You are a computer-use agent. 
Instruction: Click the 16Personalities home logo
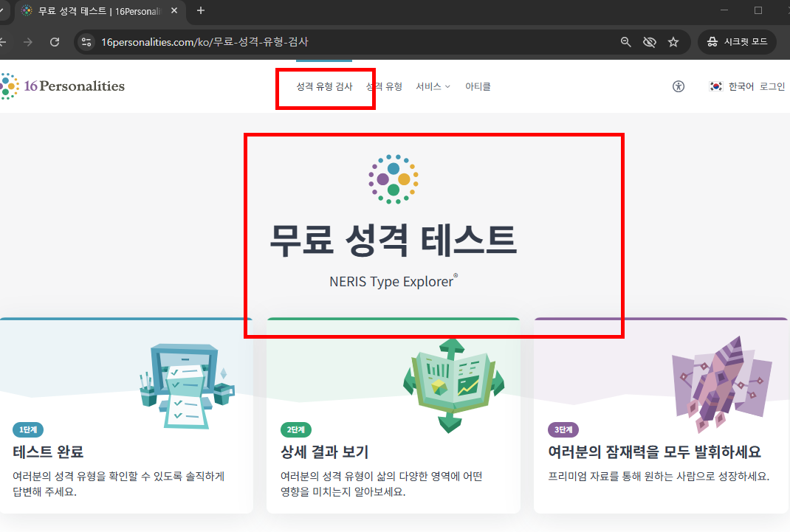click(x=63, y=86)
